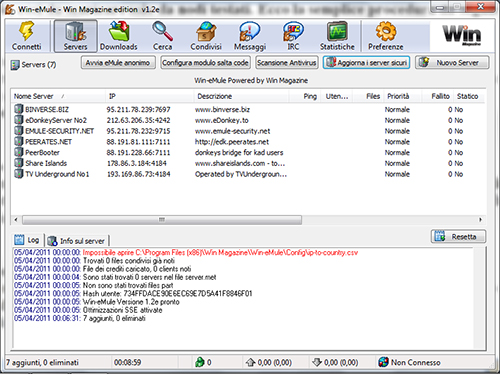Open the Servers toolbar section
Screen dimensions: 500x374
(76, 36)
